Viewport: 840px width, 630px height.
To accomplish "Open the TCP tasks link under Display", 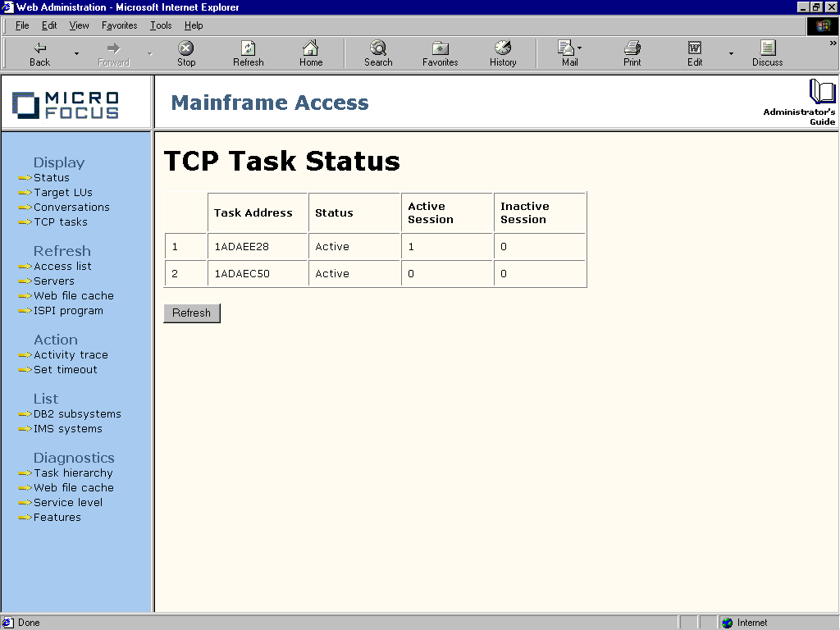I will [60, 221].
